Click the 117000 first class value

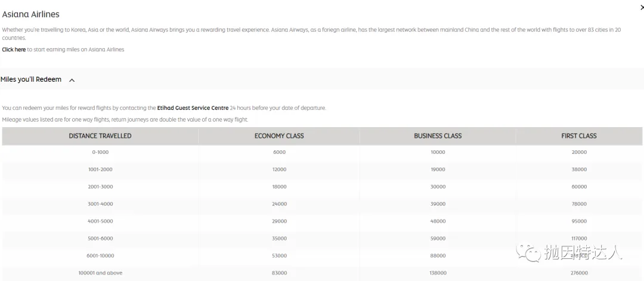[x=579, y=238]
